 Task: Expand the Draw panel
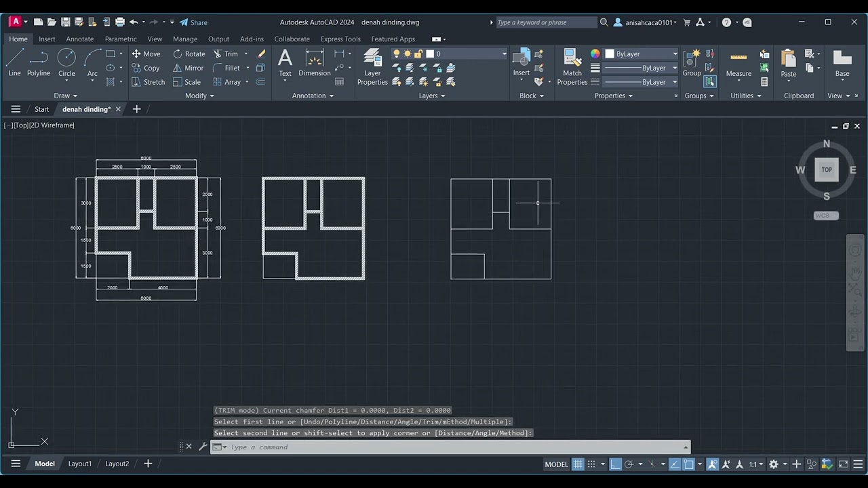[66, 96]
